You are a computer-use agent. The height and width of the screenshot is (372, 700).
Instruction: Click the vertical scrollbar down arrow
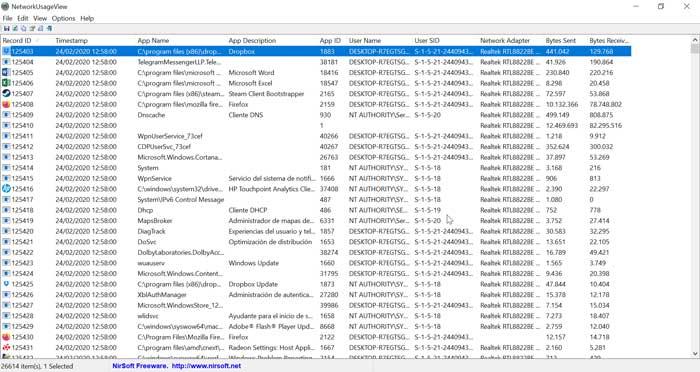pos(695,354)
